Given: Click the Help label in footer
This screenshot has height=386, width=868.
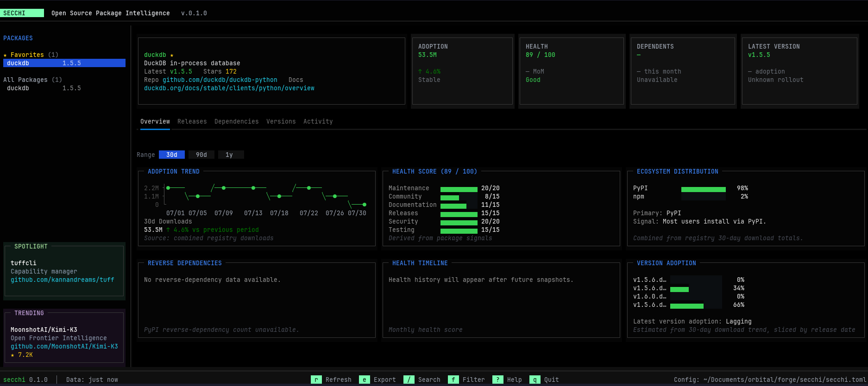Looking at the screenshot, I should click(x=515, y=380).
